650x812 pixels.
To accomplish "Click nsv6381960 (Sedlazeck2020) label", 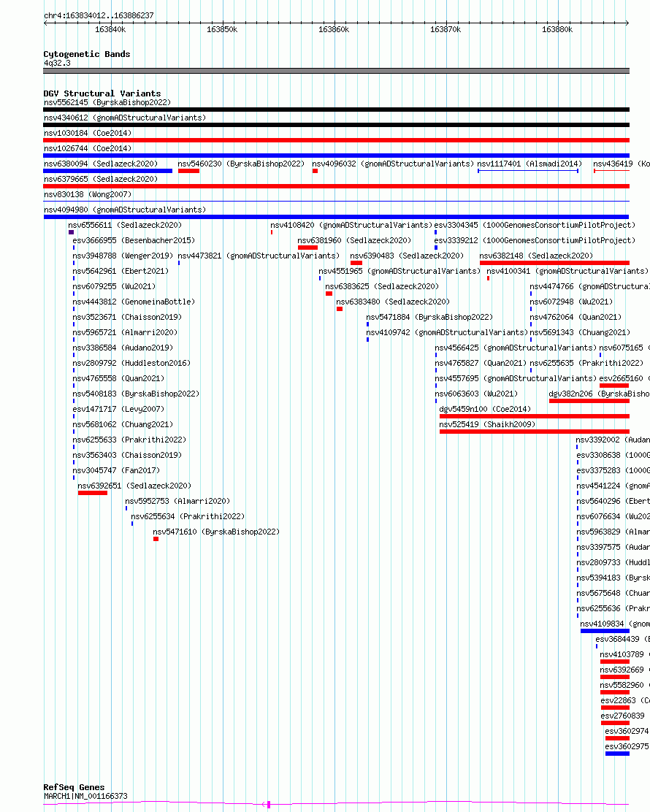I will (x=354, y=241).
